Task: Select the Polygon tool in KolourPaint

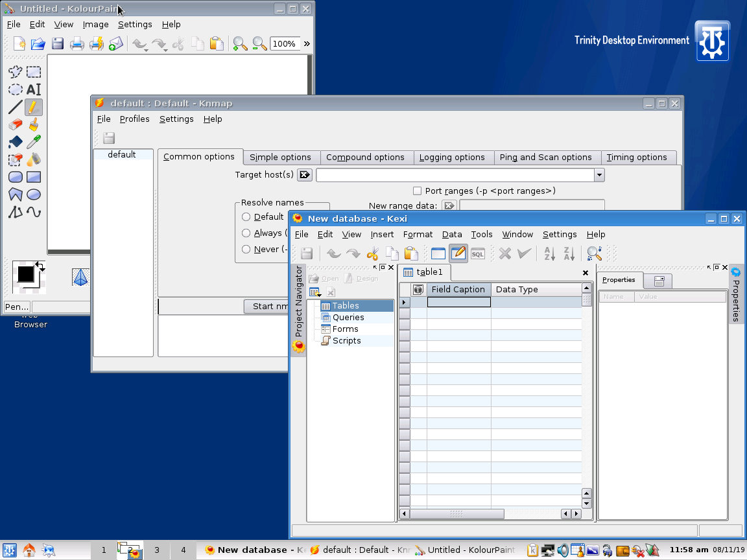Action: 16,194
